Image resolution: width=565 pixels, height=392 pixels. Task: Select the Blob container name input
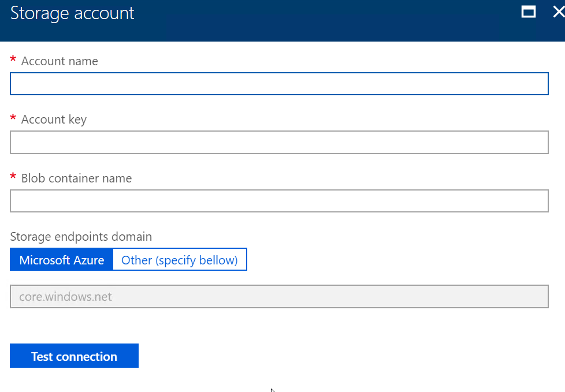tap(279, 201)
